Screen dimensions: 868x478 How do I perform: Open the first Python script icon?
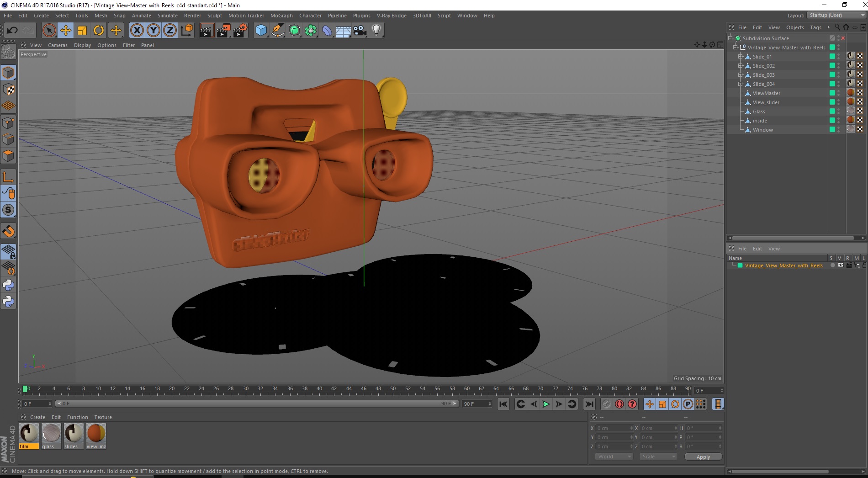tap(8, 285)
